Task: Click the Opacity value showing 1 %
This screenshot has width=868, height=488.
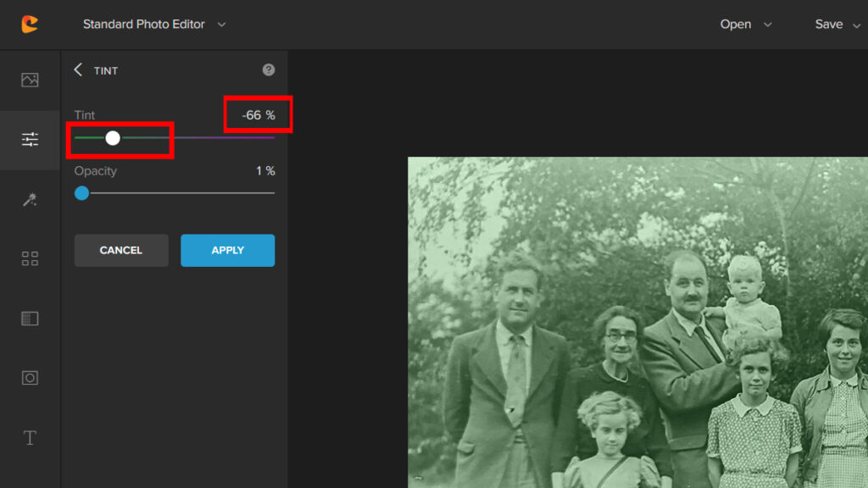Action: 265,171
